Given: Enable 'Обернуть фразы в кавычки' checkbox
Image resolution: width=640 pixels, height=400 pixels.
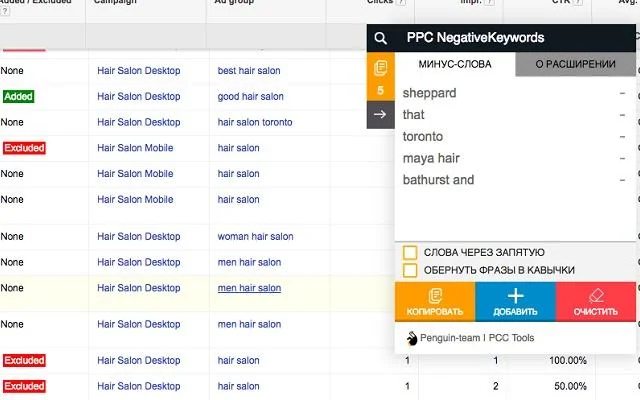Looking at the screenshot, I should click(x=410, y=270).
